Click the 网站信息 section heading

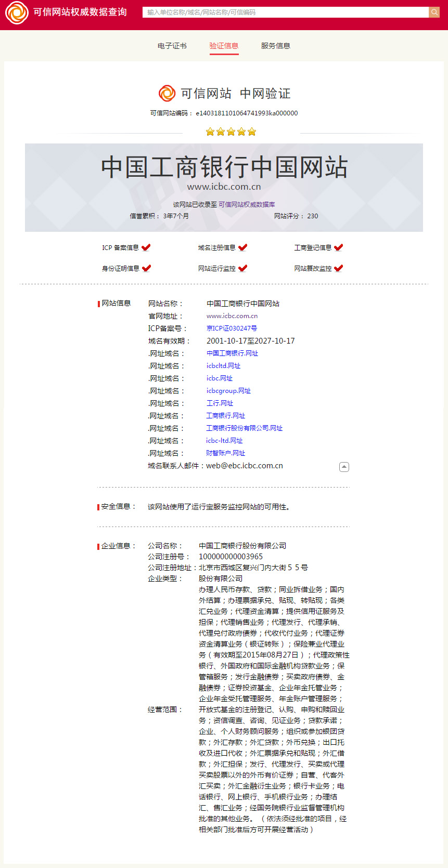[x=116, y=304]
